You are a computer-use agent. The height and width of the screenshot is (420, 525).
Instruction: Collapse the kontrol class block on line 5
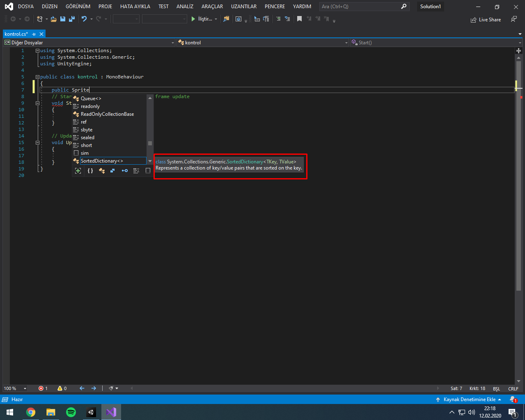point(37,77)
